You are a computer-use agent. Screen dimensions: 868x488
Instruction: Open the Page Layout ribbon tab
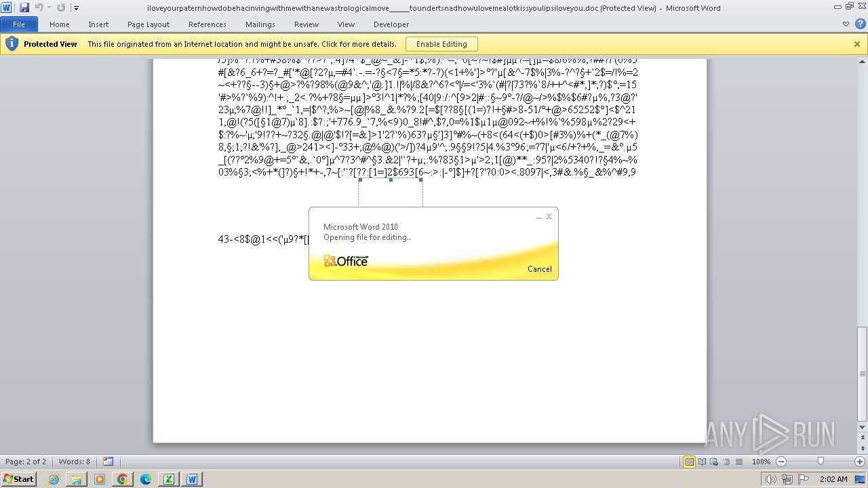click(149, 24)
